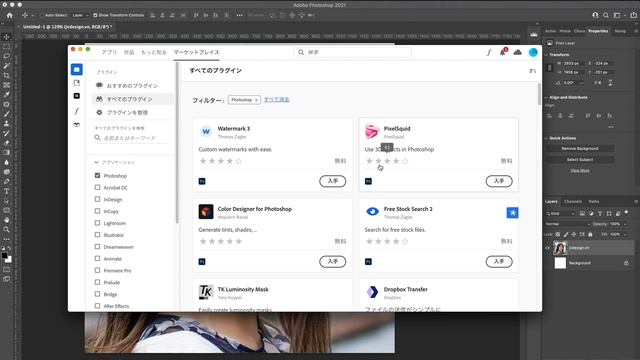Switch to the Channels tab in Photoshop

[573, 202]
